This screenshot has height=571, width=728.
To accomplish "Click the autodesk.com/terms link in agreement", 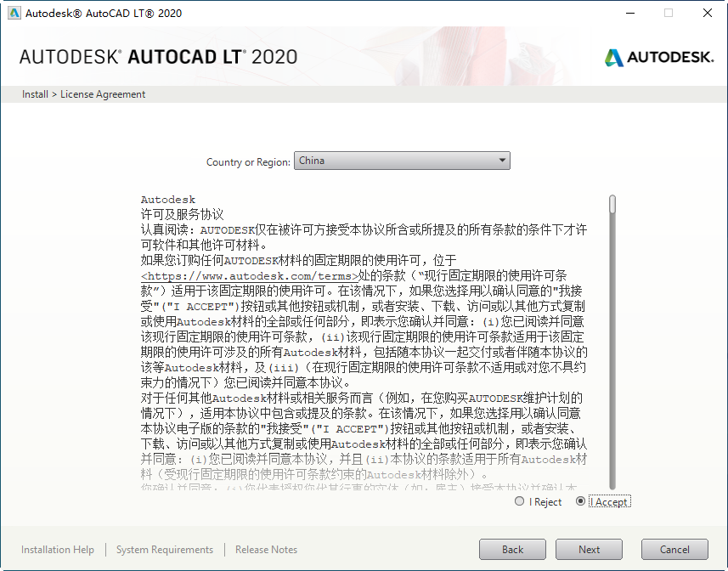I will click(250, 276).
